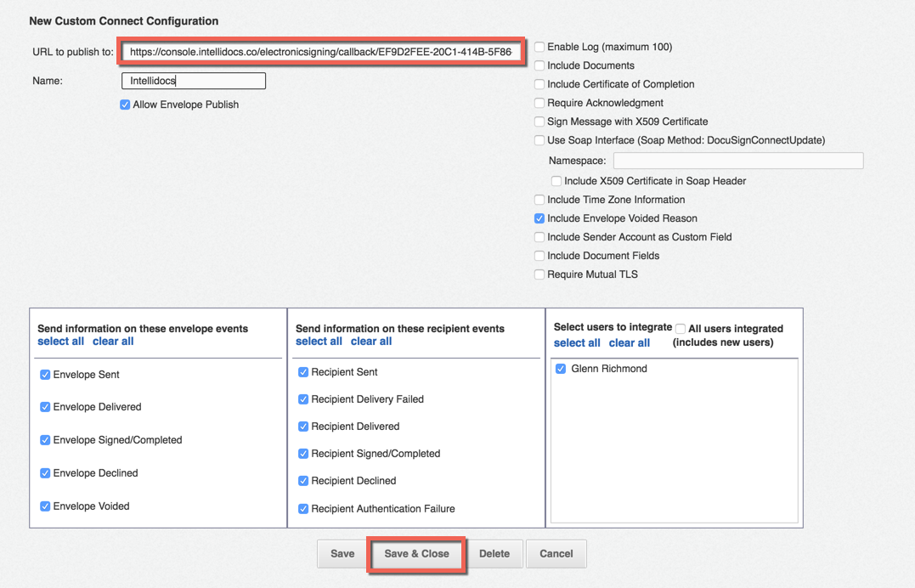Enable Log (maximum 100) checkbox

539,47
